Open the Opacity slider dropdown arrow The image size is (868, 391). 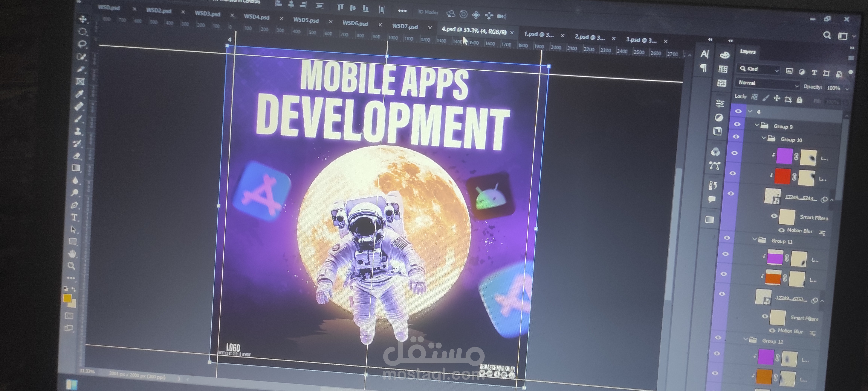(847, 89)
